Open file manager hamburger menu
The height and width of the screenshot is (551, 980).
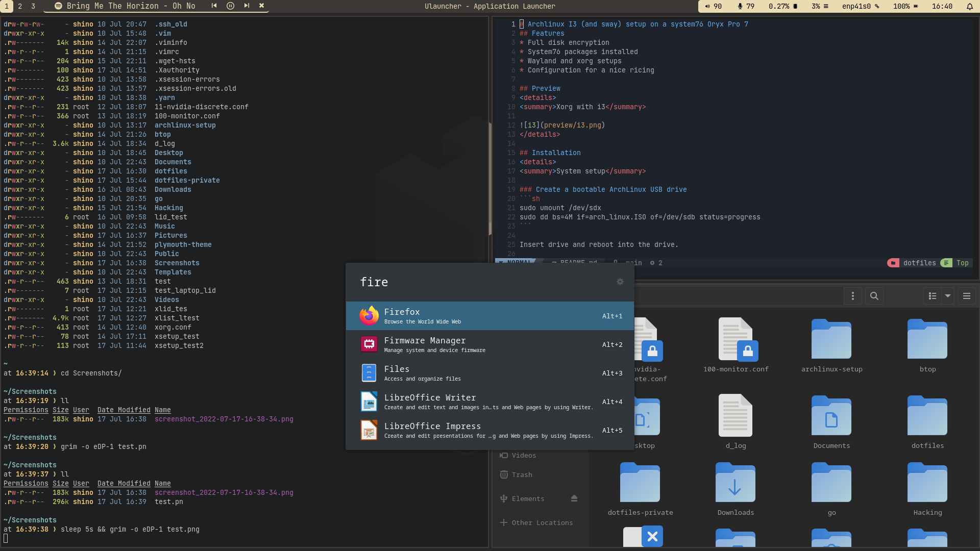966,296
